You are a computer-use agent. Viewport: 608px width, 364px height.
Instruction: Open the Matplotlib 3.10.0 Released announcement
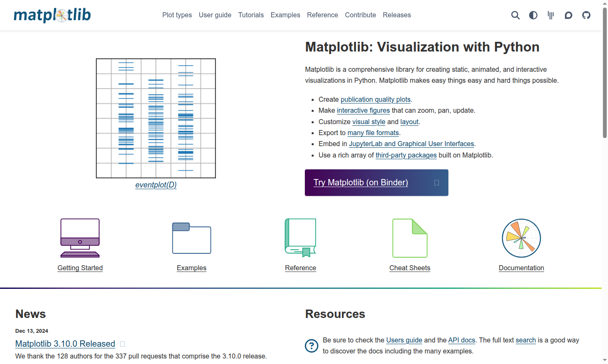coord(65,344)
